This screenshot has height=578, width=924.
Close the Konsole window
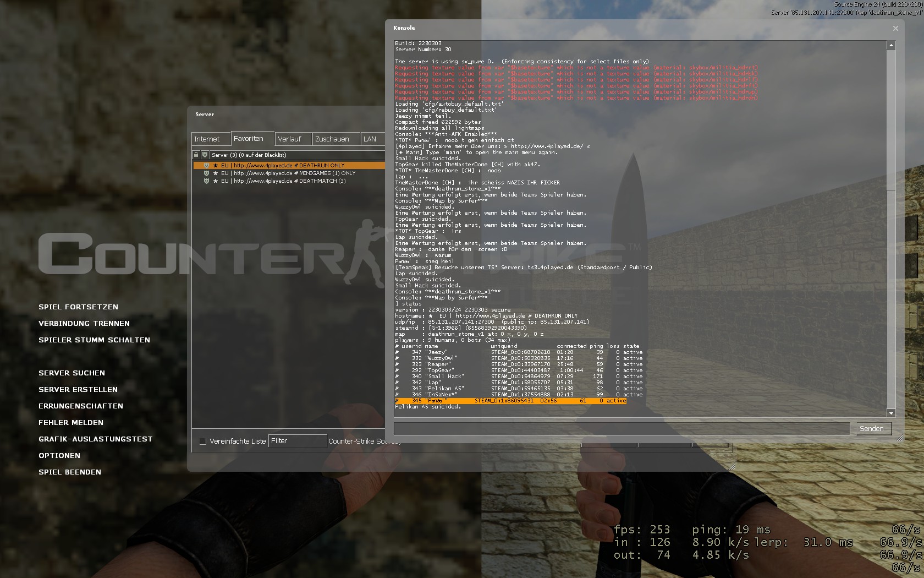coord(895,28)
